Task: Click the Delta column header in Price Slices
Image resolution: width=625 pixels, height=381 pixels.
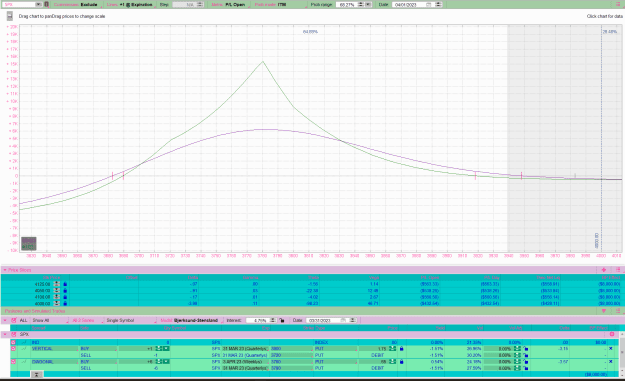Action: [193, 277]
